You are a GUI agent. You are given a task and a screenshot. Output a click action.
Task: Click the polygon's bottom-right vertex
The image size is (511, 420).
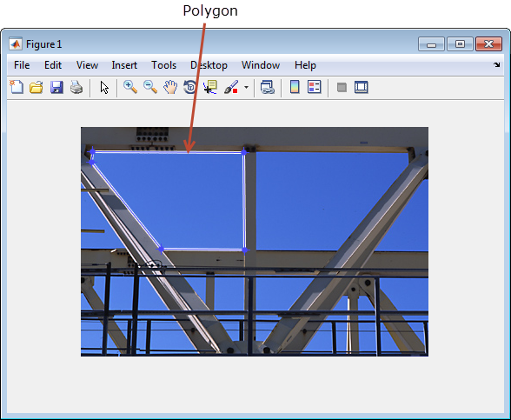click(245, 250)
